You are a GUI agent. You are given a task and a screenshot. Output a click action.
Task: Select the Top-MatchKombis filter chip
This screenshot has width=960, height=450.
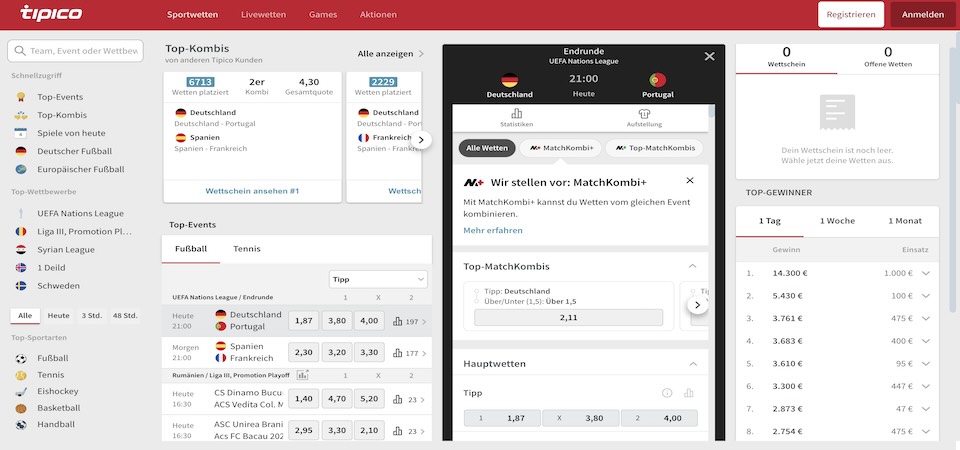point(654,148)
